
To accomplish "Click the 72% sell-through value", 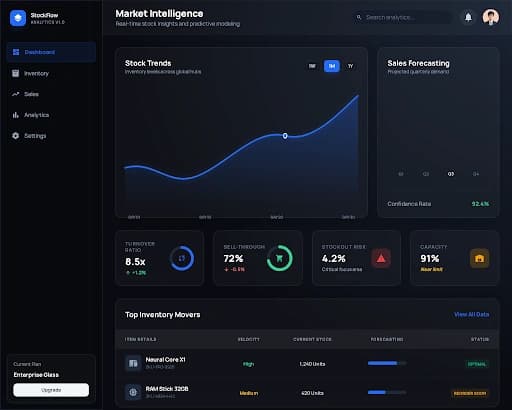I will pos(233,258).
